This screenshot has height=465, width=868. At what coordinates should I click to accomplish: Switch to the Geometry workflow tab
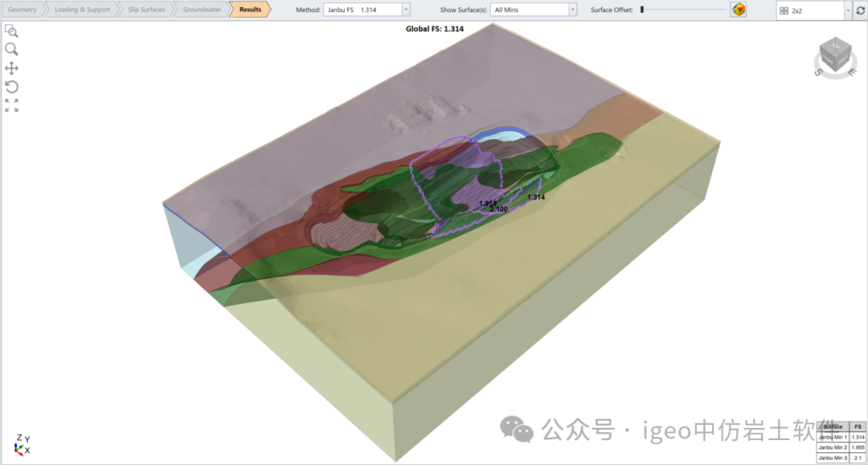[22, 10]
